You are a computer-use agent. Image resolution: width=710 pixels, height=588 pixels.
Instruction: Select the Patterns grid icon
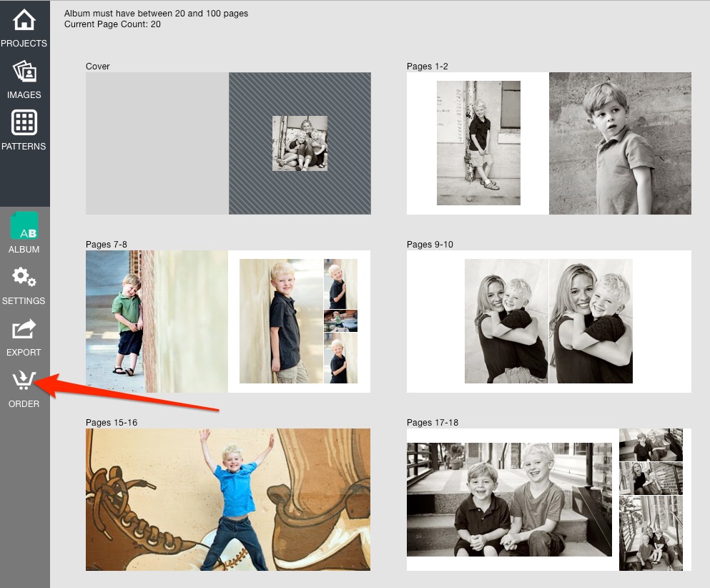(24, 122)
